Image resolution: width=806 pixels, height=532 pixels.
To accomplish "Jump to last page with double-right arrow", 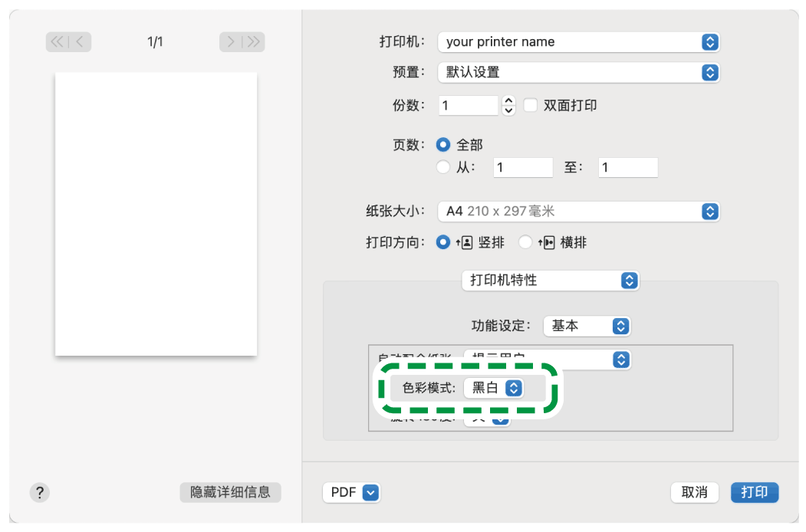I will coord(253,41).
